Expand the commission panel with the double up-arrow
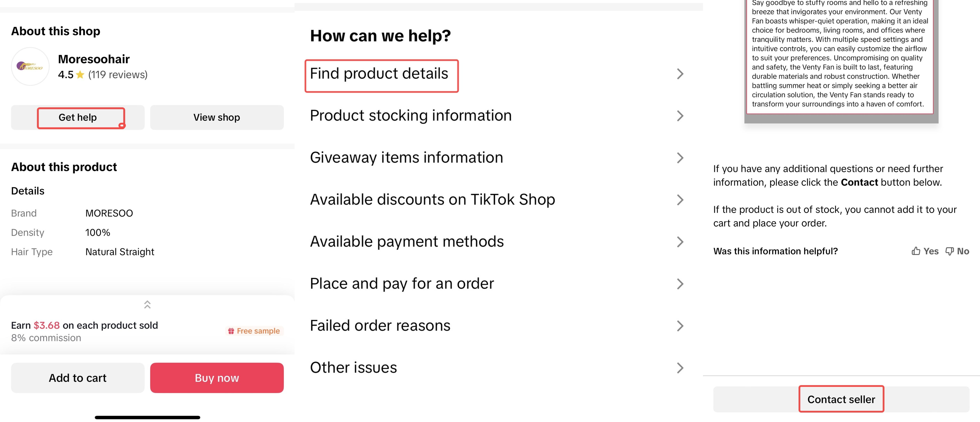This screenshot has width=980, height=422. coord(147,304)
